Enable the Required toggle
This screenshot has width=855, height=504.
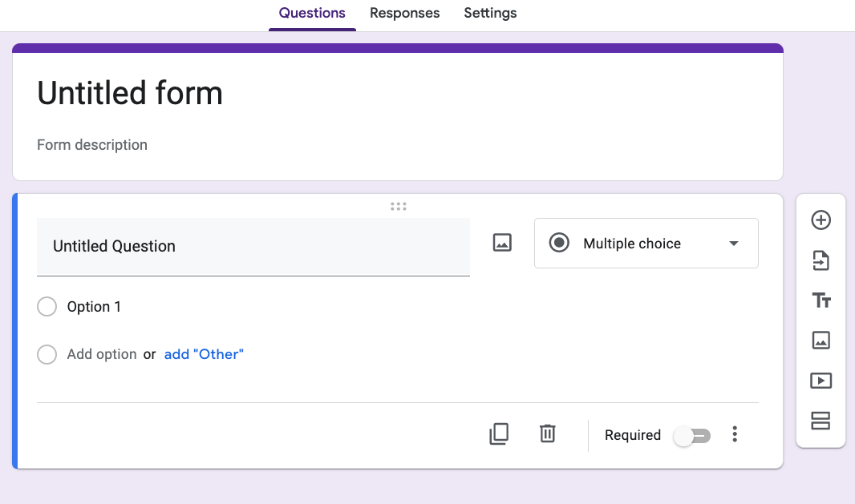point(691,435)
